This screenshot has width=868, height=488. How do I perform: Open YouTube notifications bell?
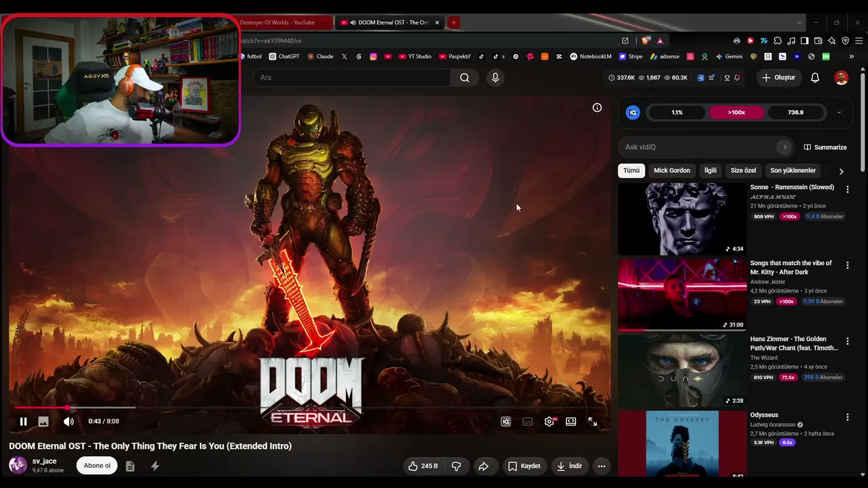coord(815,78)
